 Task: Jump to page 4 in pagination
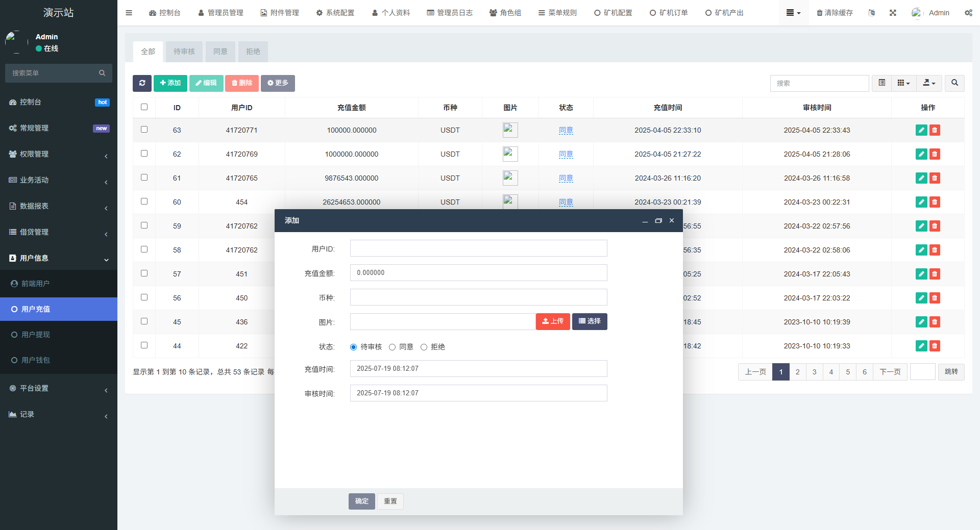[831, 372]
